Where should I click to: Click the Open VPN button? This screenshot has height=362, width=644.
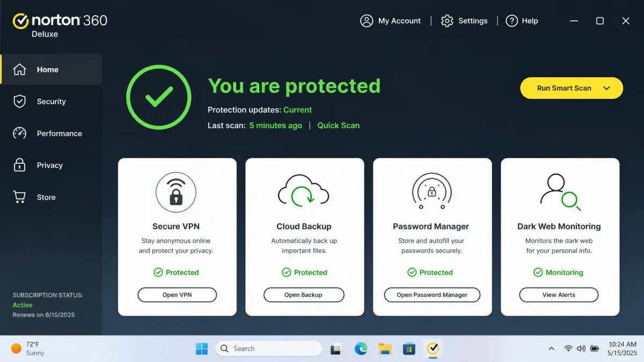tap(177, 295)
